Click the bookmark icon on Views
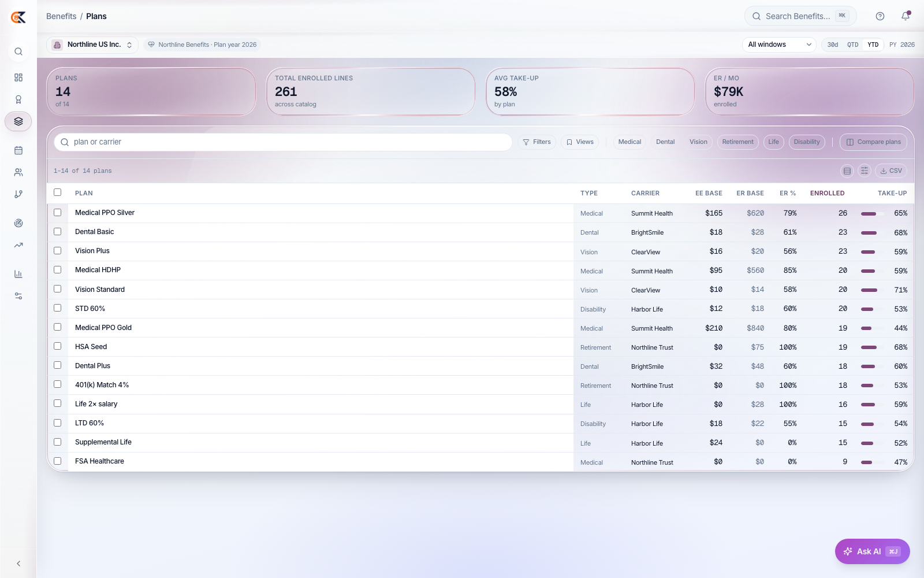Viewport: 924px width, 578px height. [x=569, y=142]
